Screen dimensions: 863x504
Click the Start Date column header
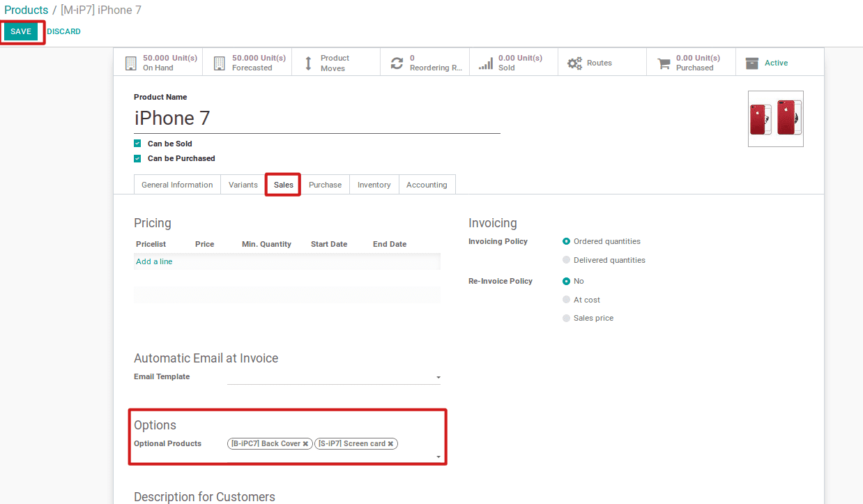click(329, 244)
